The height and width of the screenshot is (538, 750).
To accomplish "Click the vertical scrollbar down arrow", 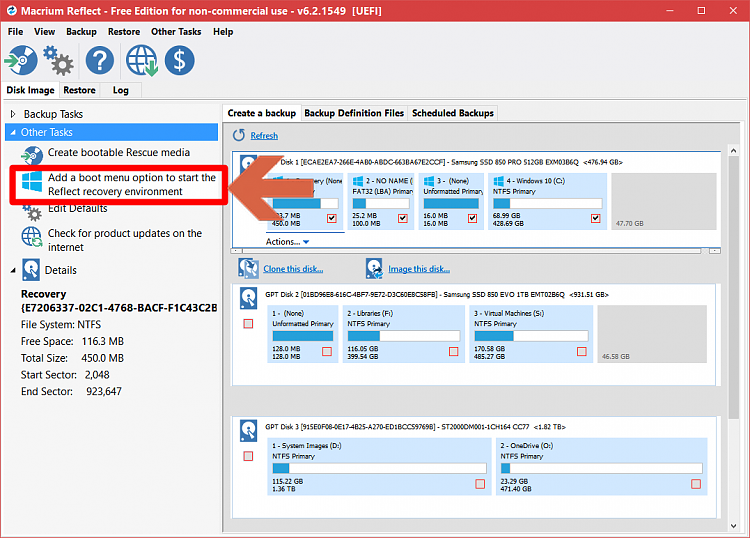I will point(734,526).
